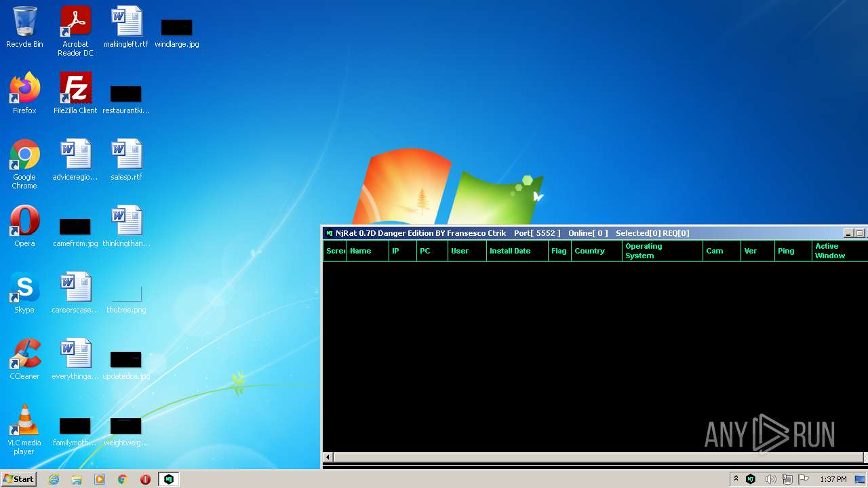Sort by the User column header
Screen dimensions: 868x488
click(x=467, y=251)
